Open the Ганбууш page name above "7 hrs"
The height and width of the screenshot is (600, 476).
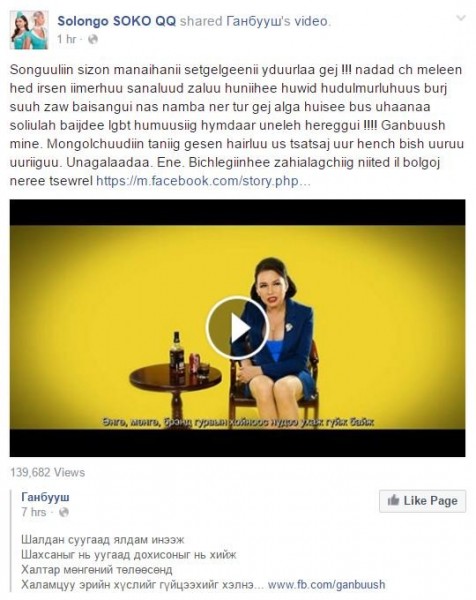tap(46, 497)
